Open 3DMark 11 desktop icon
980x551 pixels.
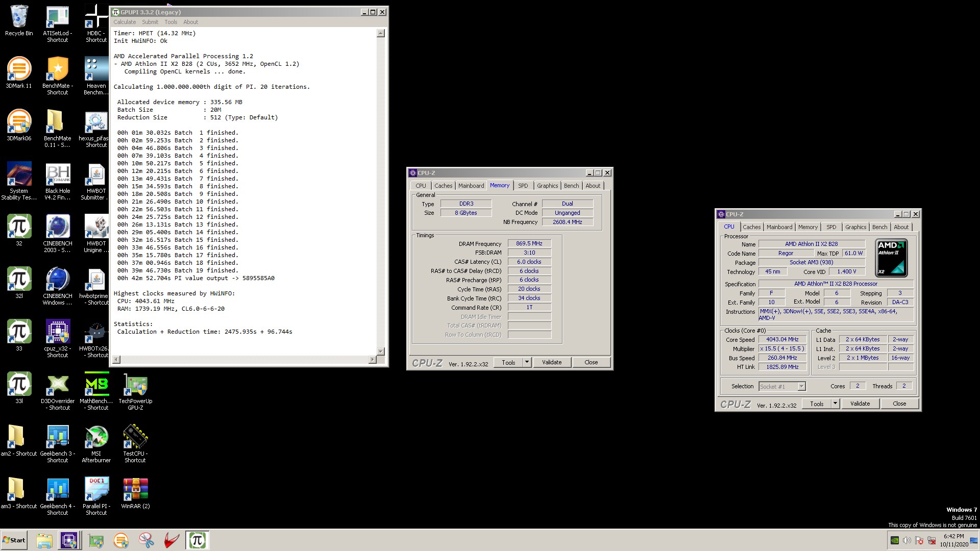coord(19,73)
